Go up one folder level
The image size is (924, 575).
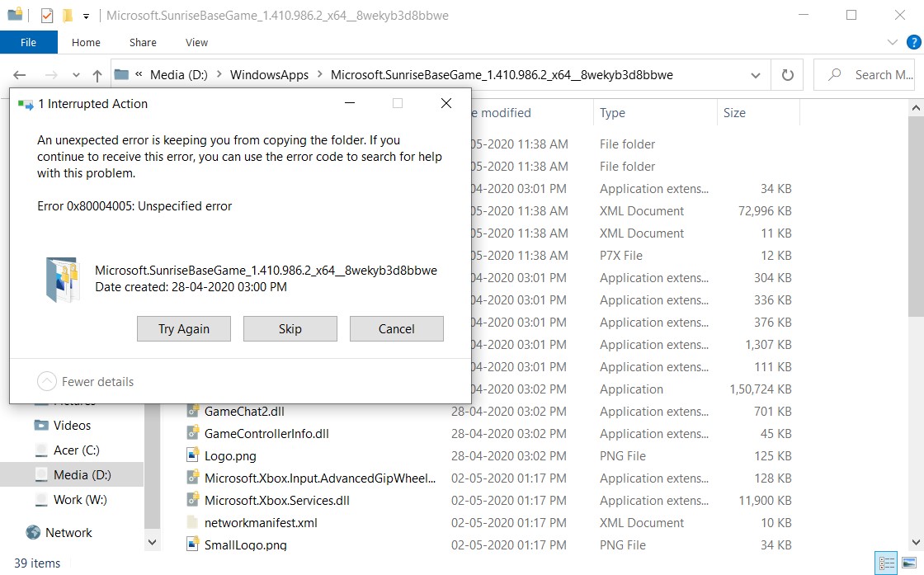[x=97, y=75]
